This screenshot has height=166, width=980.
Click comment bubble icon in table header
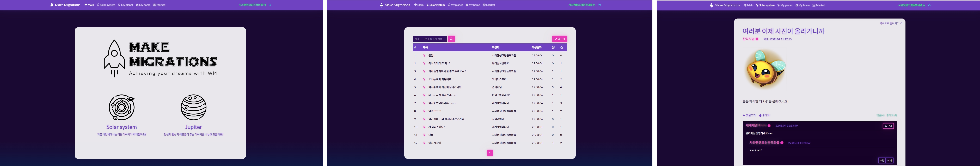pyautogui.click(x=553, y=48)
